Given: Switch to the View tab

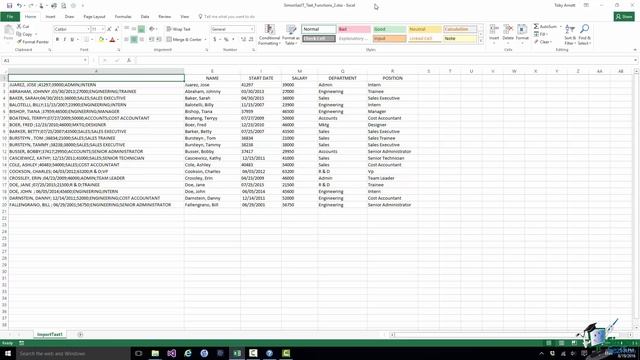Looking at the screenshot, I should click(x=184, y=17).
